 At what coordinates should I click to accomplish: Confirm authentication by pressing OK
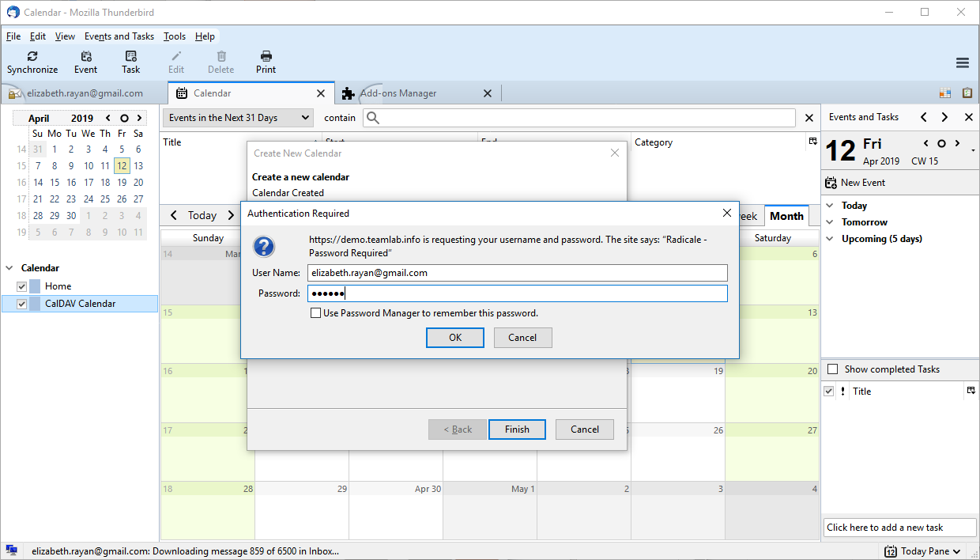click(x=454, y=337)
